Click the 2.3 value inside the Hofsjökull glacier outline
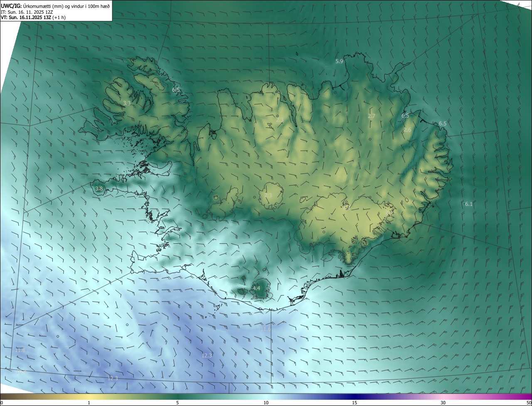Image resolution: width=532 pixels, height=406 pixels. click(x=268, y=195)
